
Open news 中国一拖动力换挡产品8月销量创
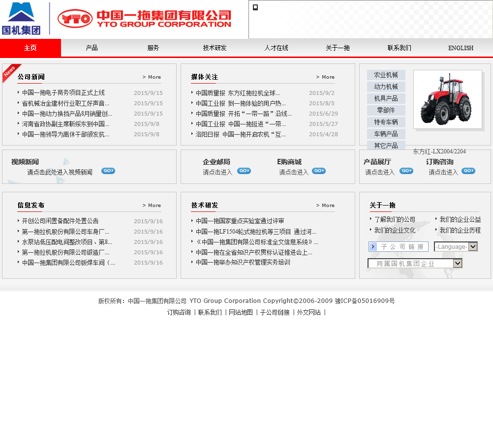67,114
